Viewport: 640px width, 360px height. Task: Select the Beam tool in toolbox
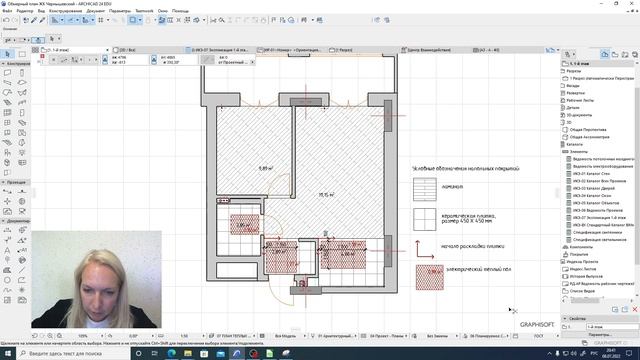click(x=7, y=82)
